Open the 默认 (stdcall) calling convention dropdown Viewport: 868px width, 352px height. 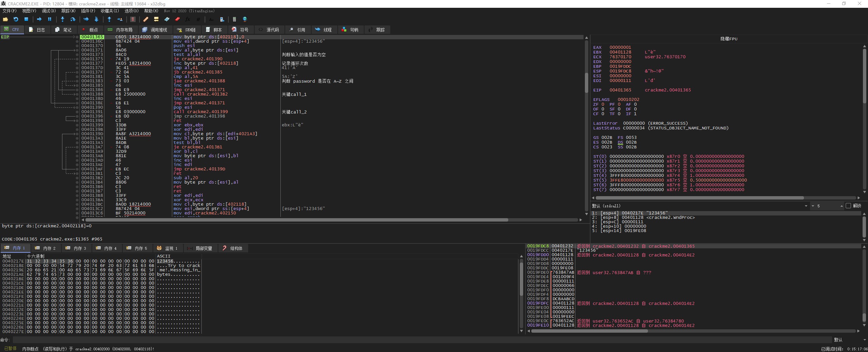806,206
